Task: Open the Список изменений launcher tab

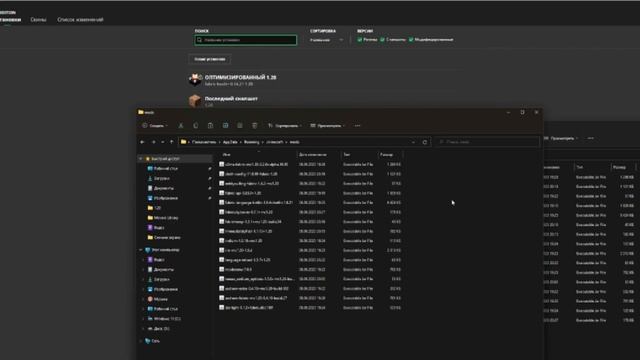Action: (80, 20)
